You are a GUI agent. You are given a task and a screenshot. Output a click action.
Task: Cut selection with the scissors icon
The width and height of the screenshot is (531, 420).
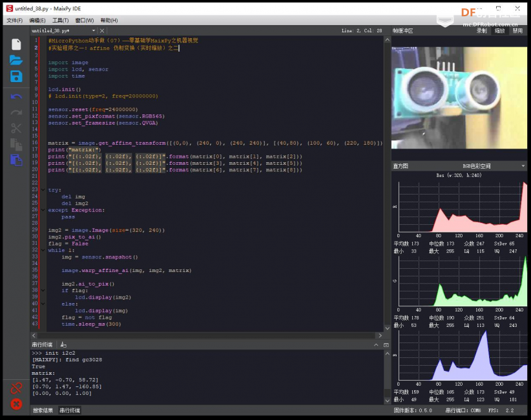coord(16,129)
